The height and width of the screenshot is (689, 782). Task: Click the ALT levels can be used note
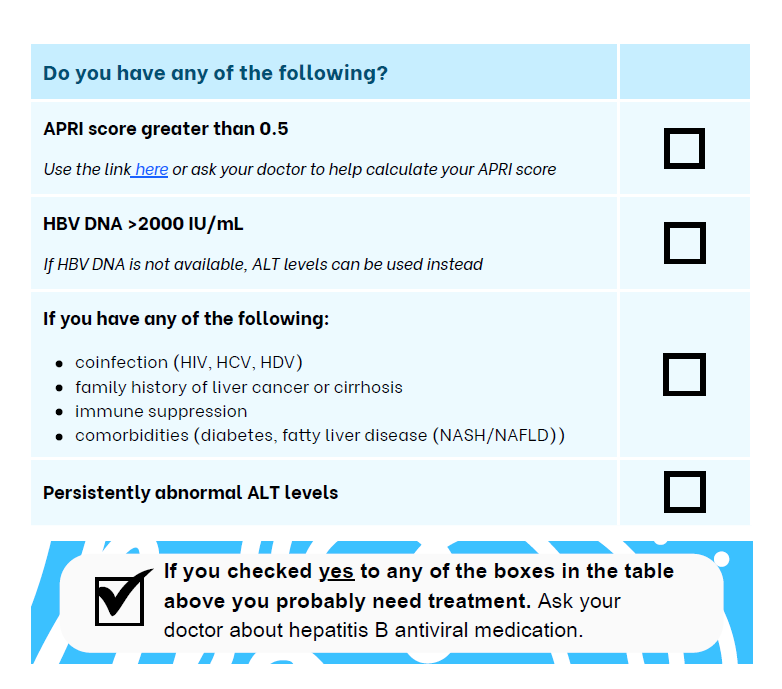coord(263,264)
